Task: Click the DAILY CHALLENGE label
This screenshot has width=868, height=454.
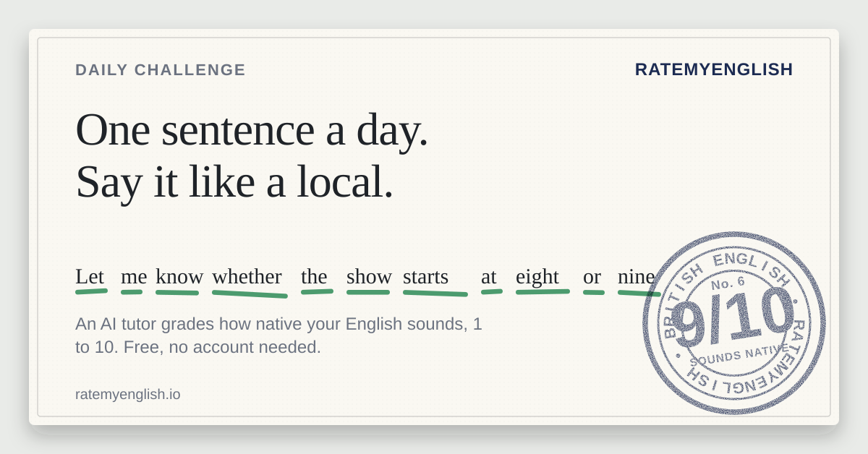Action: point(161,70)
